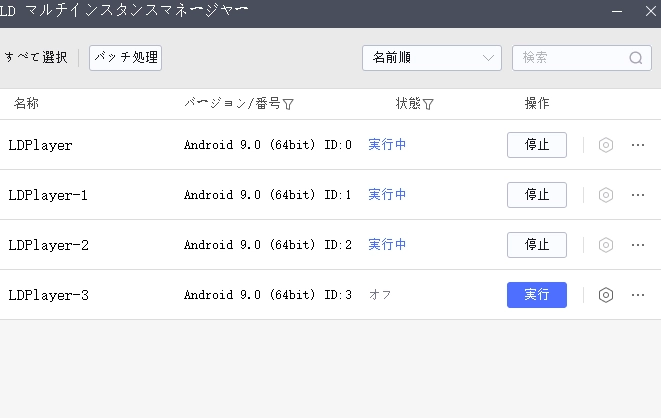Click the 操作 column header
661x418 pixels.
click(537, 104)
